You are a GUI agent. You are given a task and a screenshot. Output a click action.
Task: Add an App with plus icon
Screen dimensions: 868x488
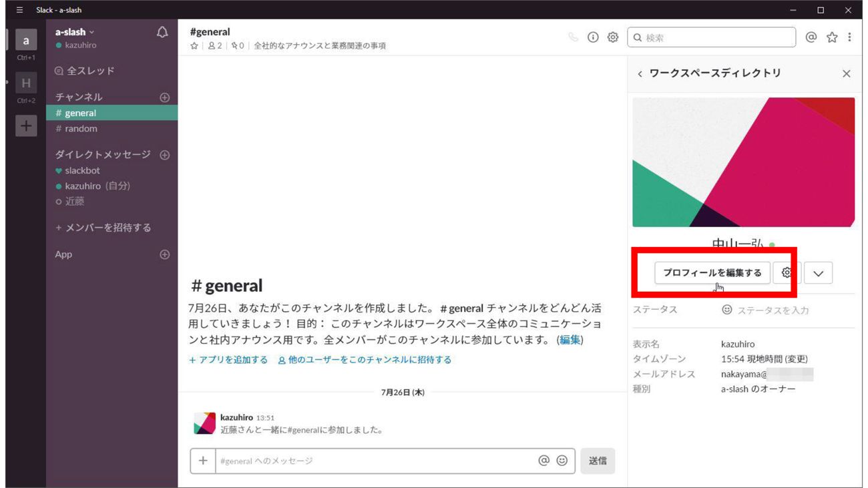coord(165,255)
